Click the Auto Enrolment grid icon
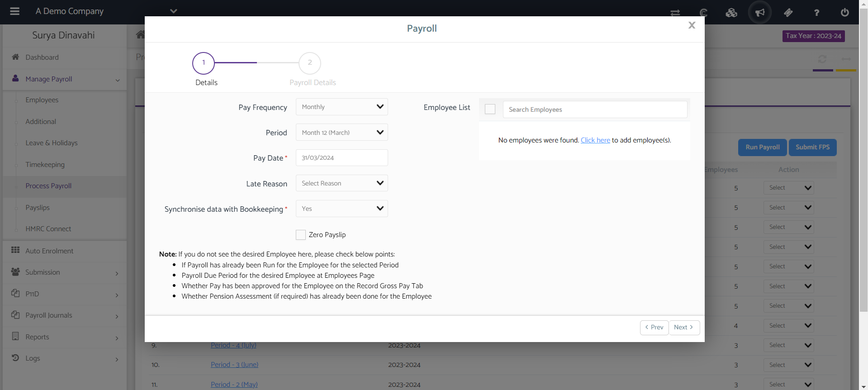 click(15, 250)
